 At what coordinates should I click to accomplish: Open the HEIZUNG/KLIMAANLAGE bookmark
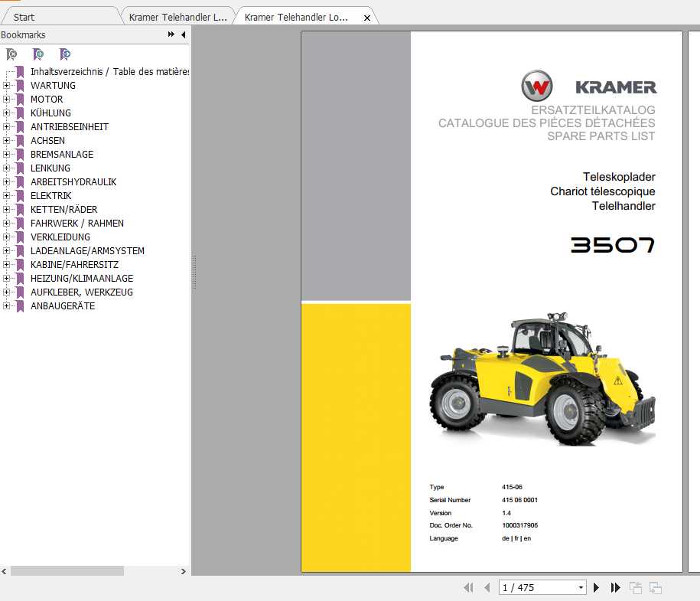[81, 279]
